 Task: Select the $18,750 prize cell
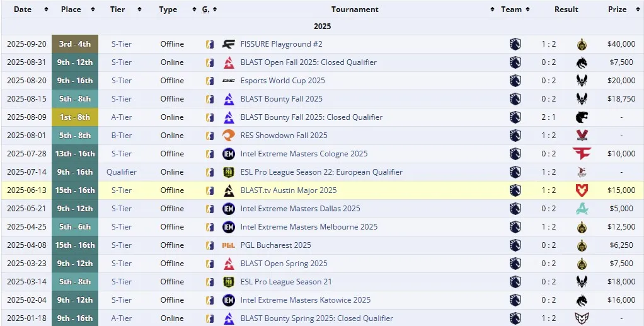[621, 99]
